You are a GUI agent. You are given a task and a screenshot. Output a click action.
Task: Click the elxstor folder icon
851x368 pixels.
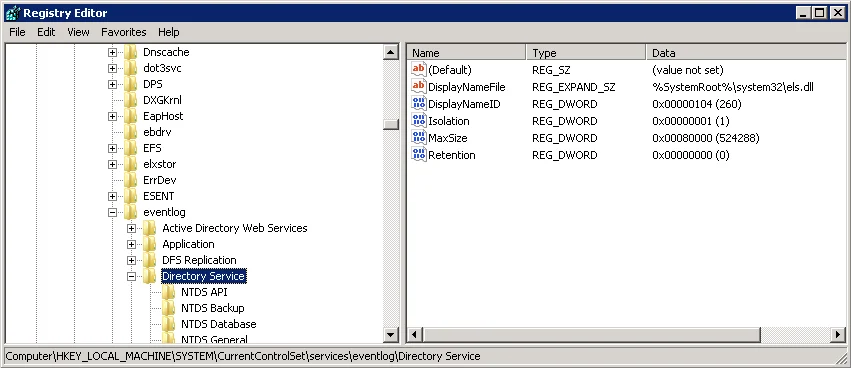coord(130,164)
